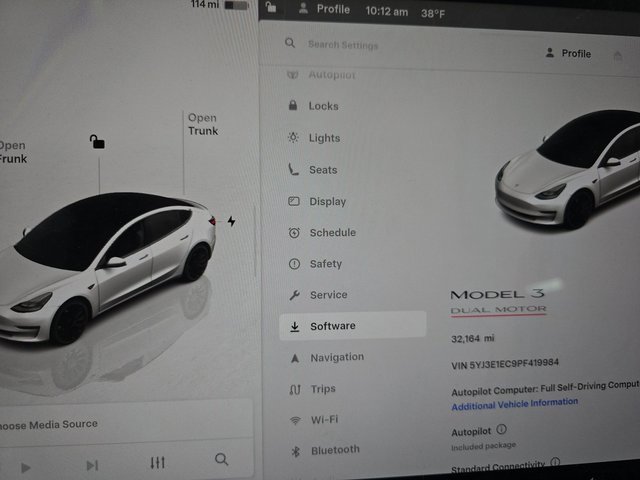Tap the 38°F temperature reading
Viewport: 640px width, 480px height.
pos(433,14)
